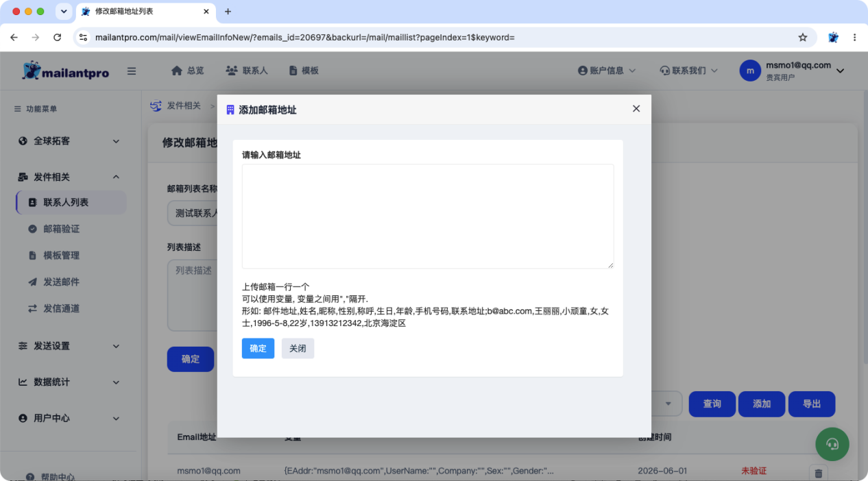The height and width of the screenshot is (481, 868).
Task: Toggle the hamburger sidebar menu icon
Action: click(x=132, y=71)
